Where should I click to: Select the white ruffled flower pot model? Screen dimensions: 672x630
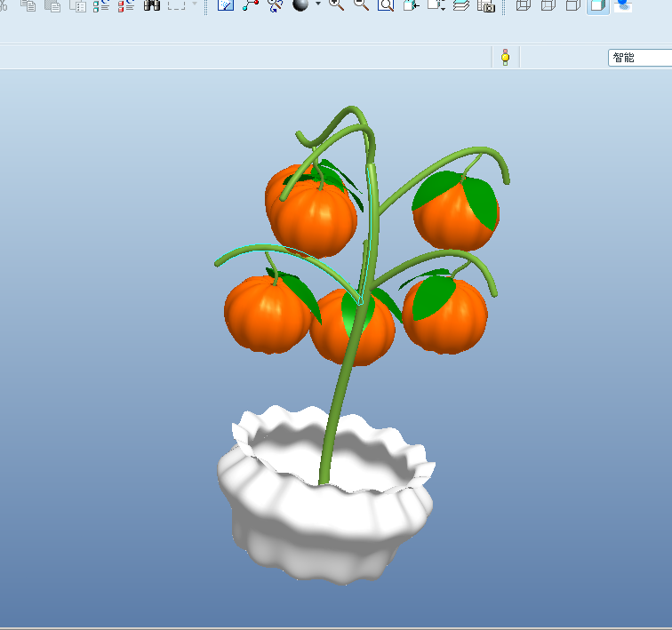(x=326, y=514)
